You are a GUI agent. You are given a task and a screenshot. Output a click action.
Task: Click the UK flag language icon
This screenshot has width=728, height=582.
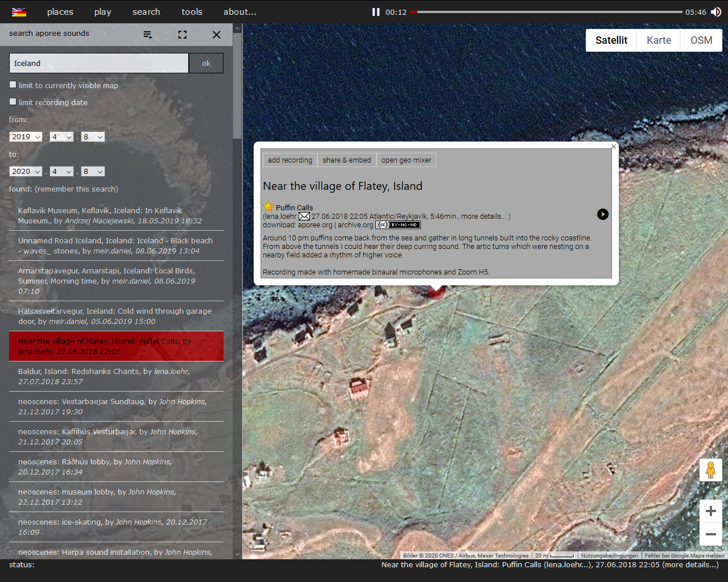pos(19,12)
